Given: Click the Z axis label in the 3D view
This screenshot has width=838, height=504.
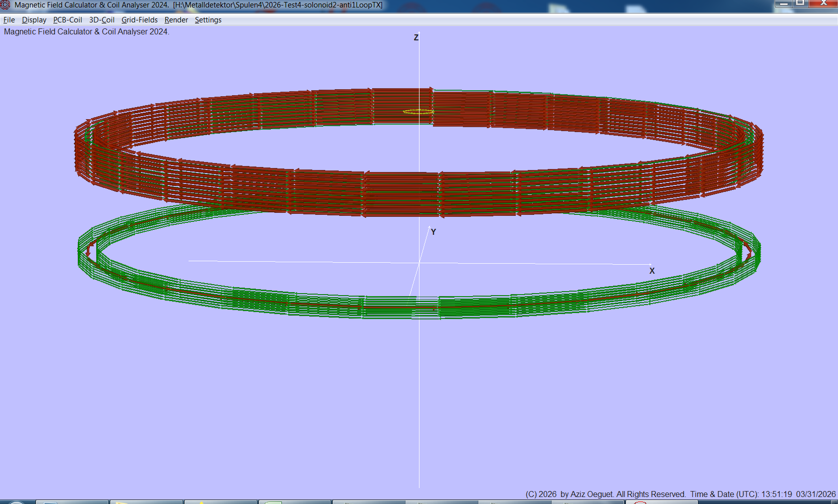Looking at the screenshot, I should (416, 37).
